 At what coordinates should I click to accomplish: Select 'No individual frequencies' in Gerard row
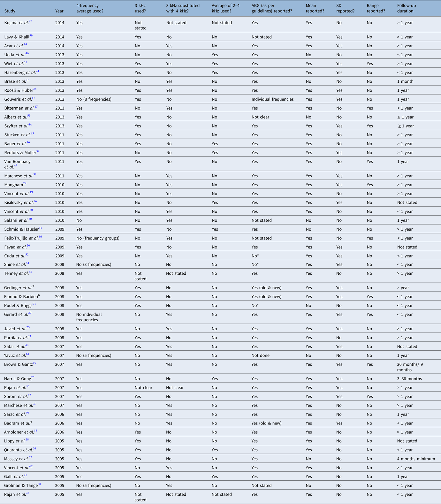coord(89,317)
